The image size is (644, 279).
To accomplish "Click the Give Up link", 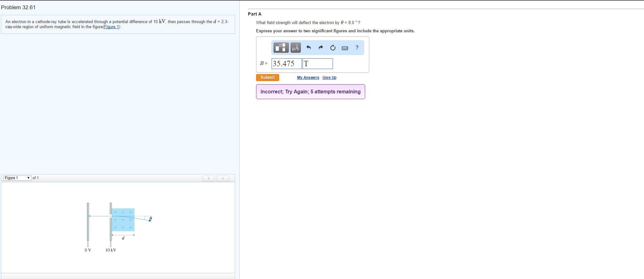I will pos(329,78).
